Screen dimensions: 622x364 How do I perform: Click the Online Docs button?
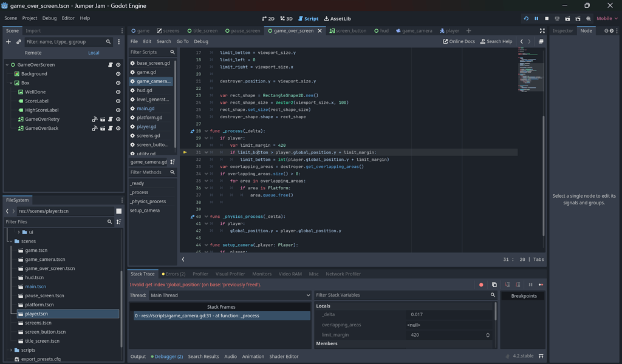pos(459,41)
